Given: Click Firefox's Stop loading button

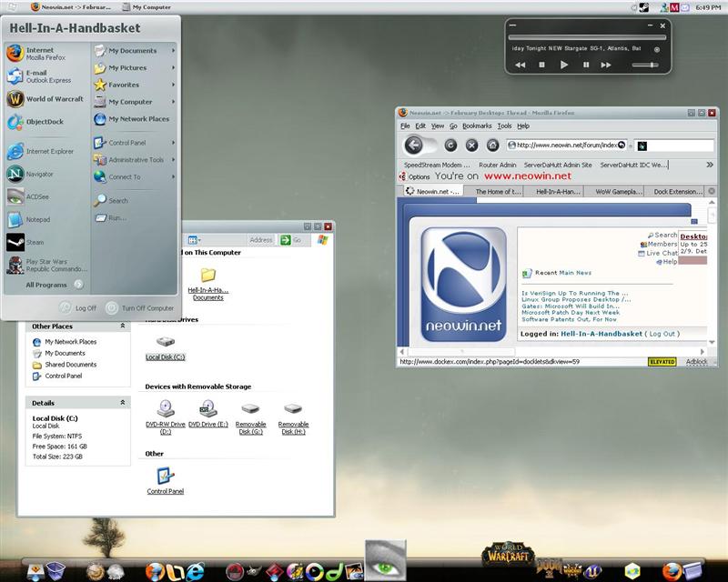Looking at the screenshot, I should point(471,145).
